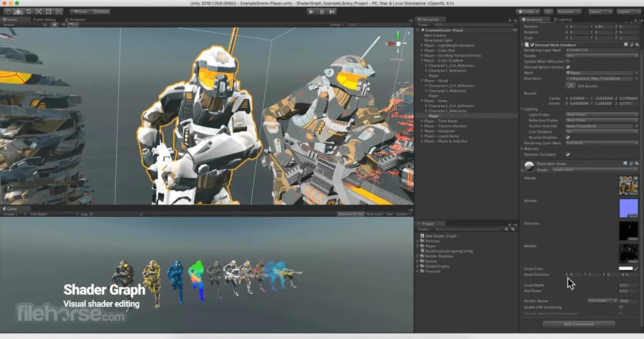Open Skinned Mesh Renderer help book icon
644x339 pixels.
point(626,45)
